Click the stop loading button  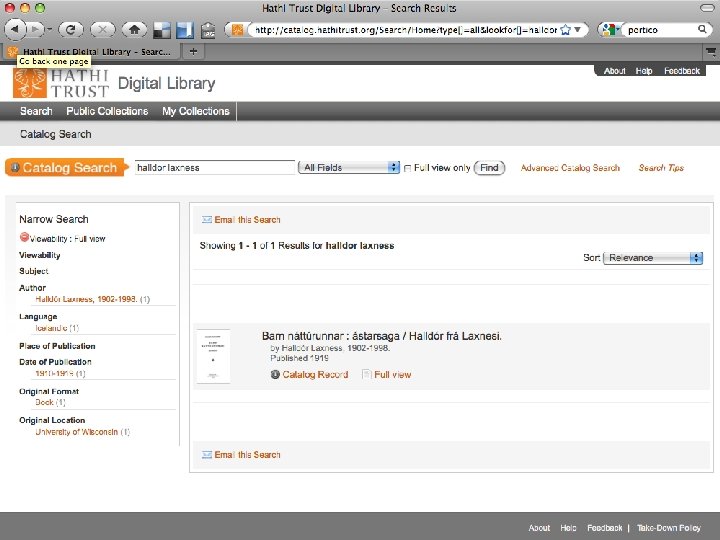click(102, 30)
